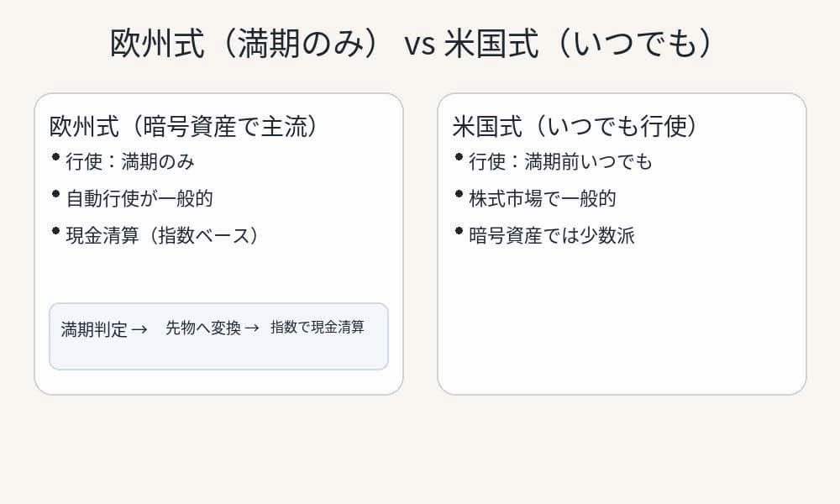
Task: Click the text 暗号資産では少数派
Action: (552, 235)
